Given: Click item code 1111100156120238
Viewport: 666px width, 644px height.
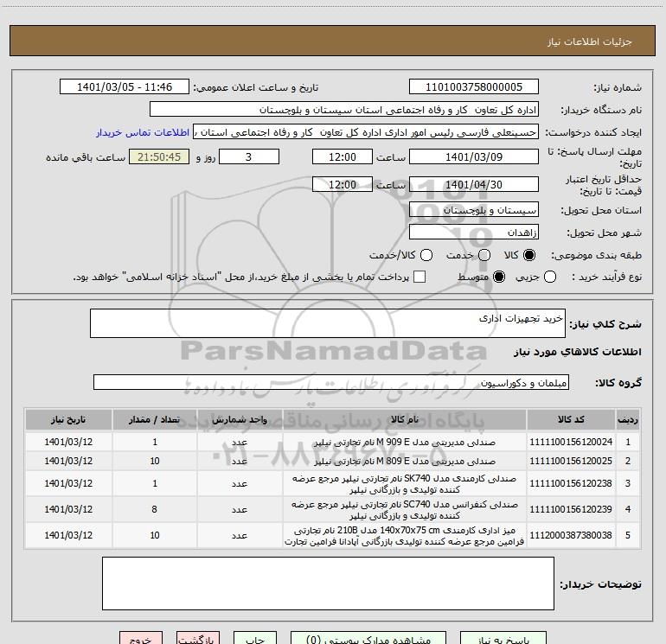Looking at the screenshot, I should (571, 483).
